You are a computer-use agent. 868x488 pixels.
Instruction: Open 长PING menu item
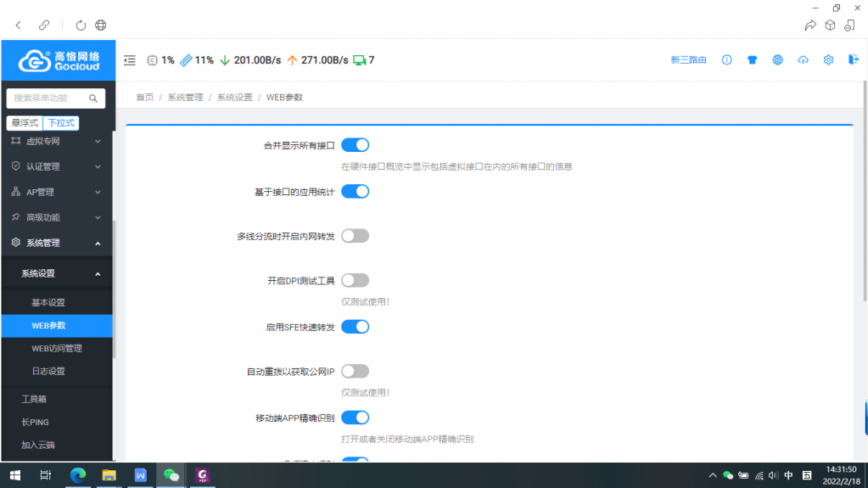click(x=57, y=422)
